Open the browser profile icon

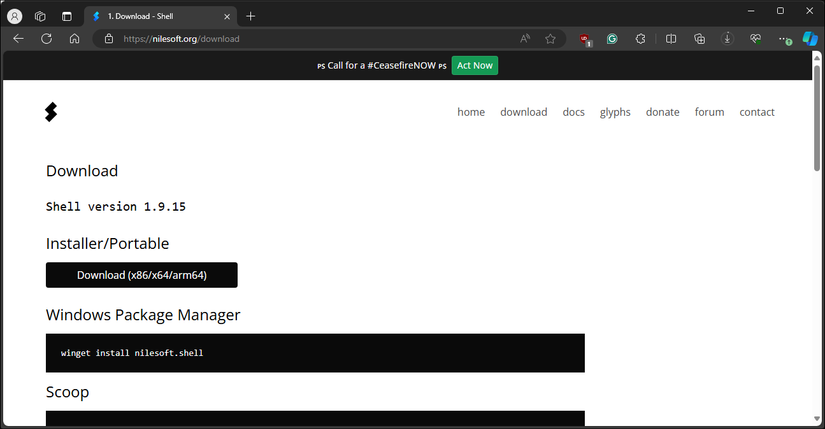pyautogui.click(x=15, y=16)
